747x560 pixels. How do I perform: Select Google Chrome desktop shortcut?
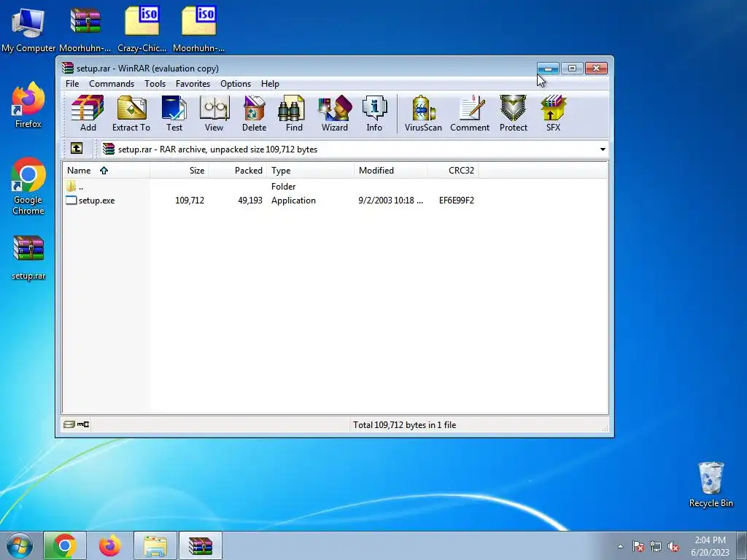[x=28, y=186]
